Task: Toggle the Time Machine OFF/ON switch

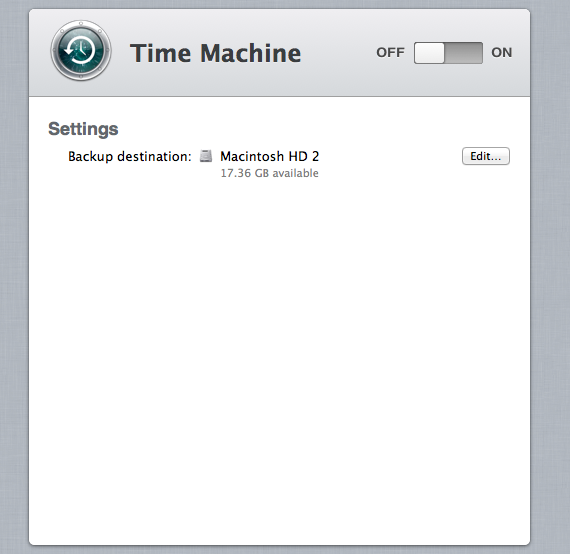Action: click(x=448, y=53)
